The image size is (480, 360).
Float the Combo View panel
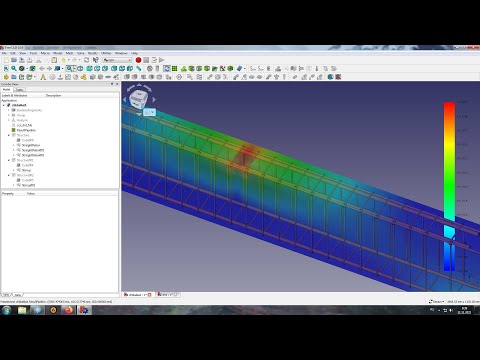[x=112, y=84]
